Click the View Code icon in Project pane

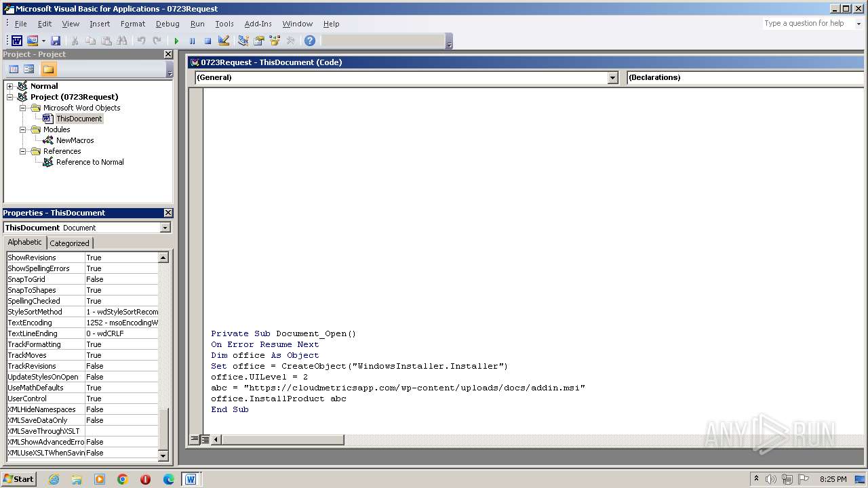[x=14, y=69]
